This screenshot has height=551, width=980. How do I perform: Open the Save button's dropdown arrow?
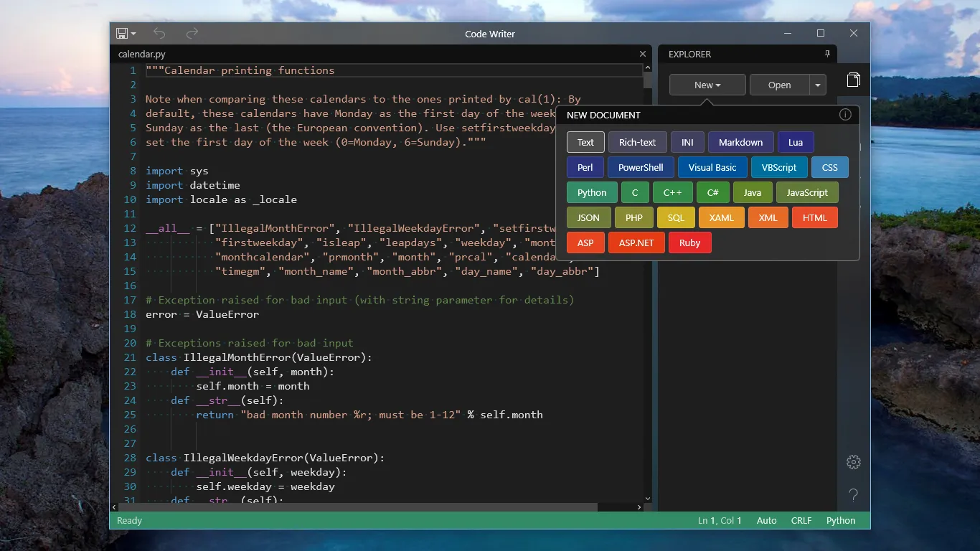tap(132, 33)
